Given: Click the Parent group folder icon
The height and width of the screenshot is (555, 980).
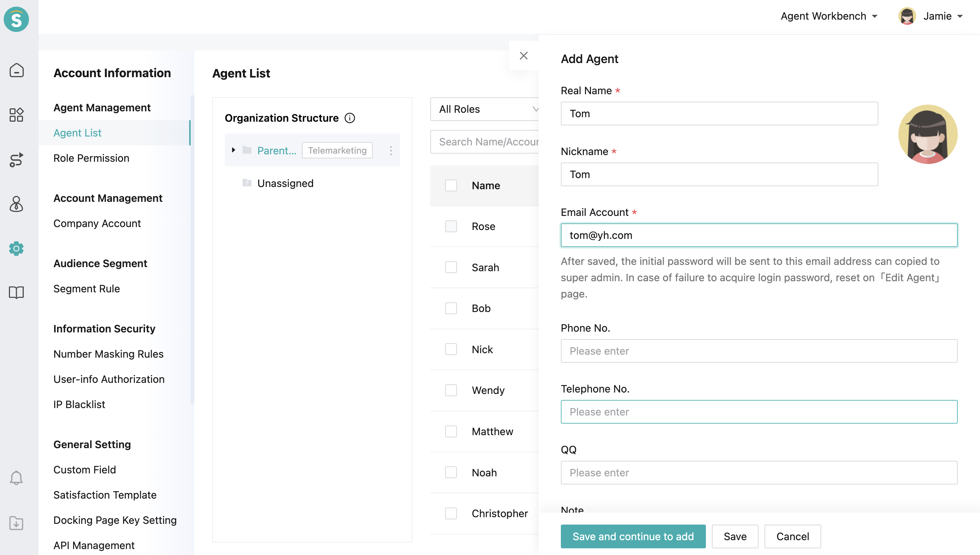Looking at the screenshot, I should tap(247, 150).
